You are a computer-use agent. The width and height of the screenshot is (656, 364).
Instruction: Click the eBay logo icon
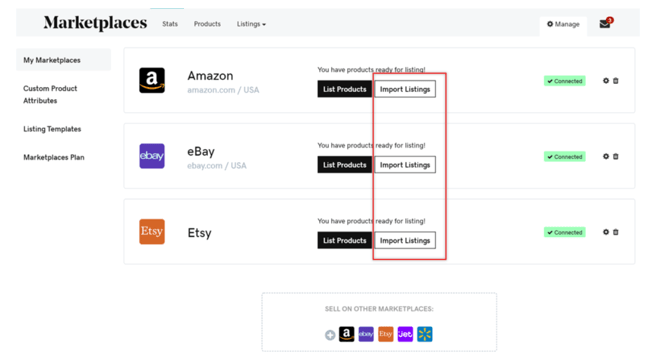(152, 156)
